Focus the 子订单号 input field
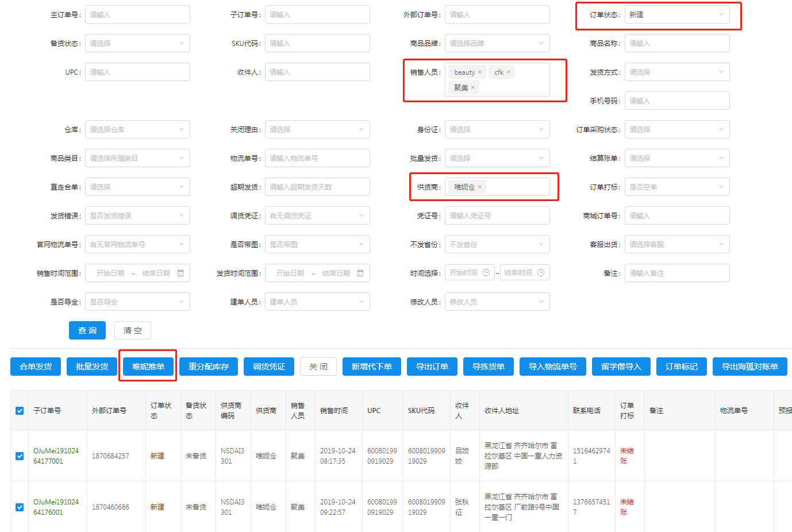792x532 pixels. (317, 14)
